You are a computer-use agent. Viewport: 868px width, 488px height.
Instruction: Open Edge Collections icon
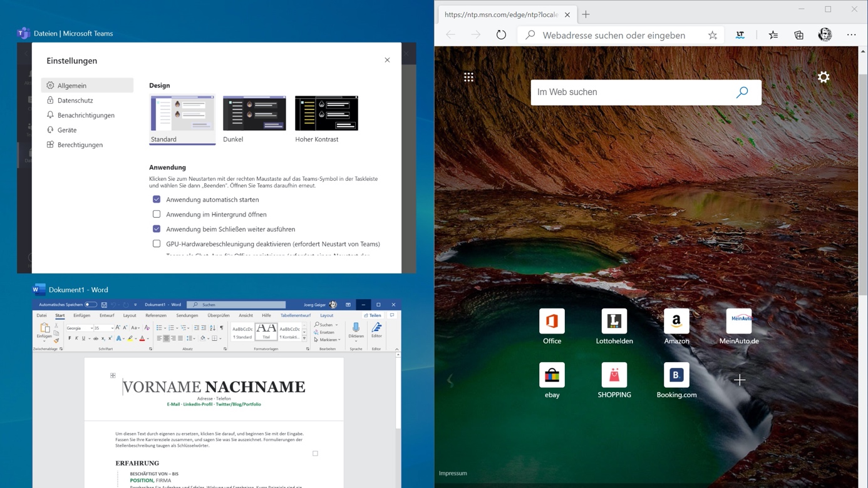coord(799,35)
